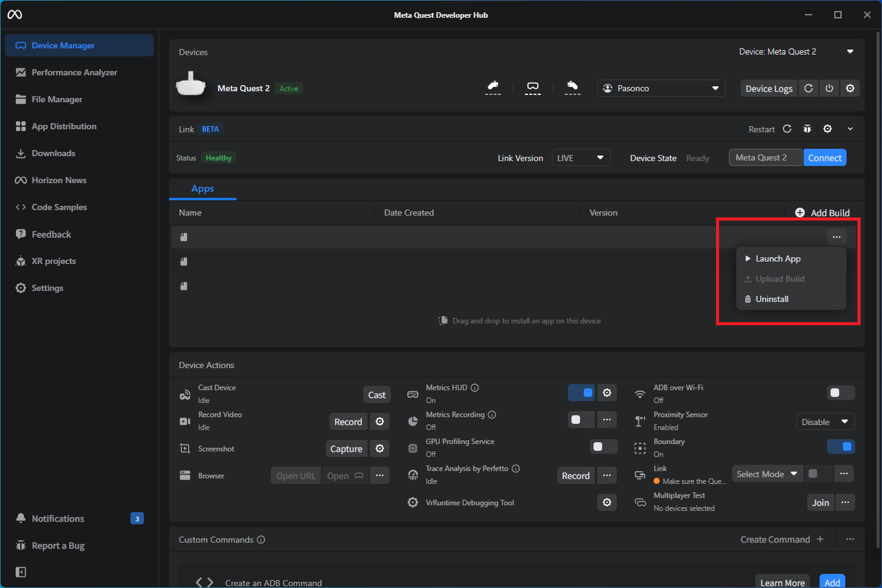The width and height of the screenshot is (882, 588).
Task: Open Metrics HUD settings gear
Action: (607, 393)
